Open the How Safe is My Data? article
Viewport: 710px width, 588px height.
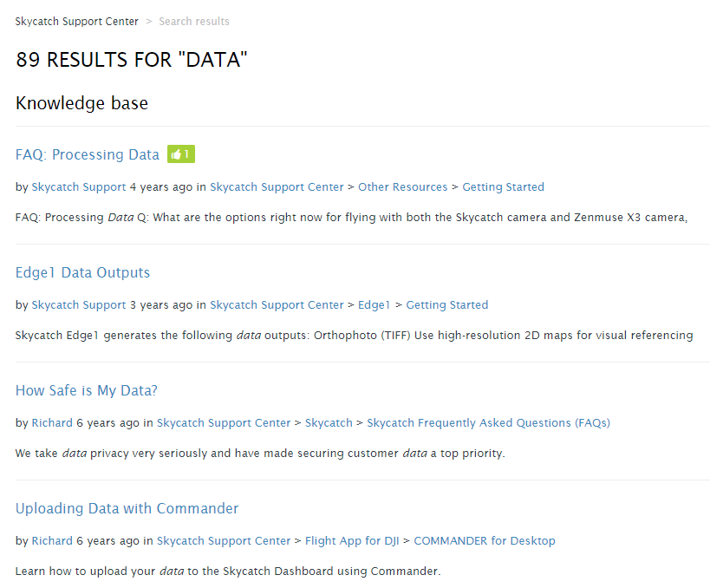click(x=87, y=390)
